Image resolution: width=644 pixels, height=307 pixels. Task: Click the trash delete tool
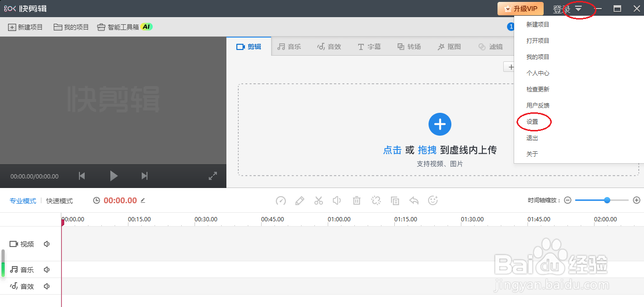357,201
